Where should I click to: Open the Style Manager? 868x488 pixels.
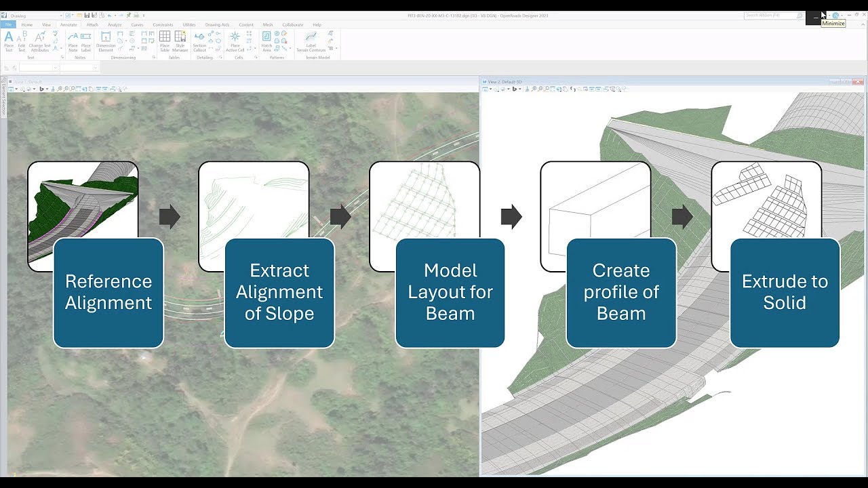point(180,41)
